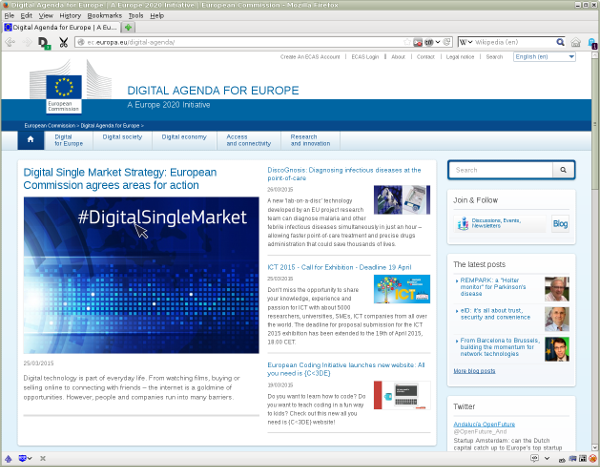Click the European Commission breadcrumb link

tap(50, 126)
